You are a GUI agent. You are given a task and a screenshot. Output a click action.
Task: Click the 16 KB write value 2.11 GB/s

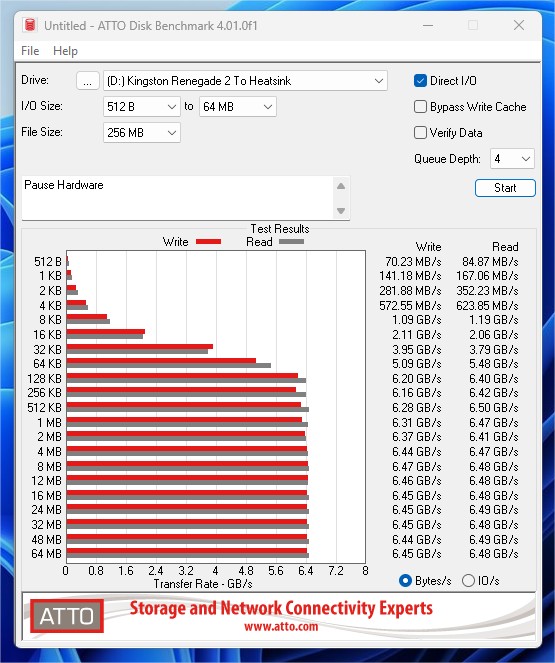point(416,335)
